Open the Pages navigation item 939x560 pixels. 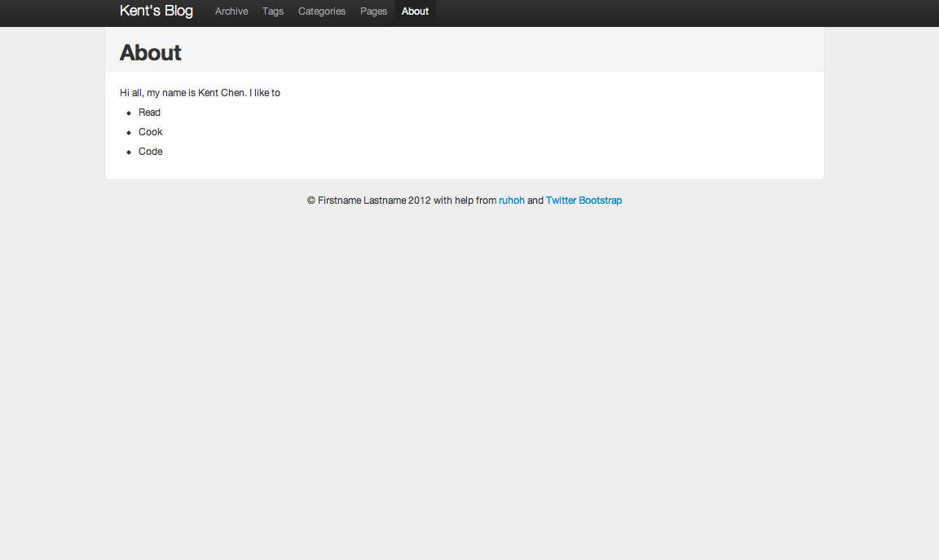[373, 11]
